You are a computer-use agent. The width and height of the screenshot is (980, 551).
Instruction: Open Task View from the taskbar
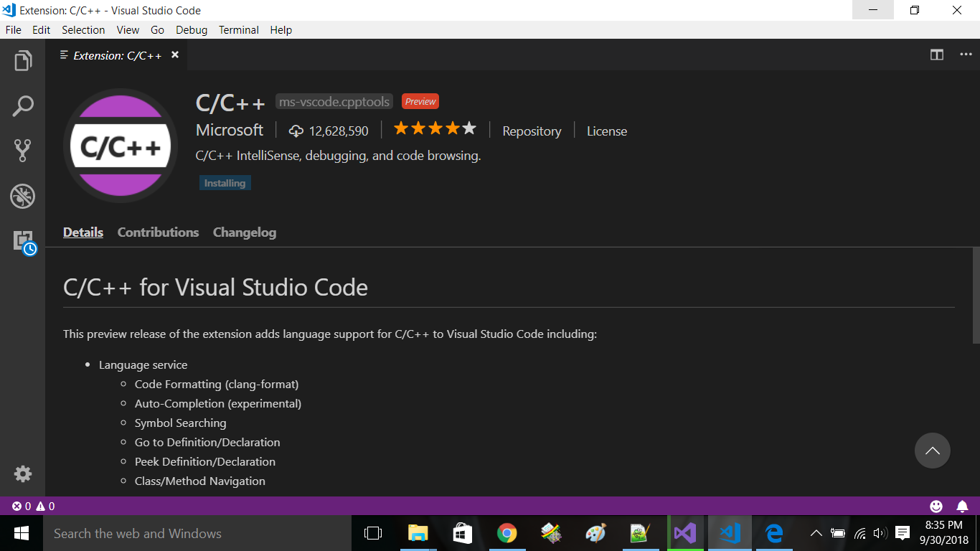[x=372, y=533]
